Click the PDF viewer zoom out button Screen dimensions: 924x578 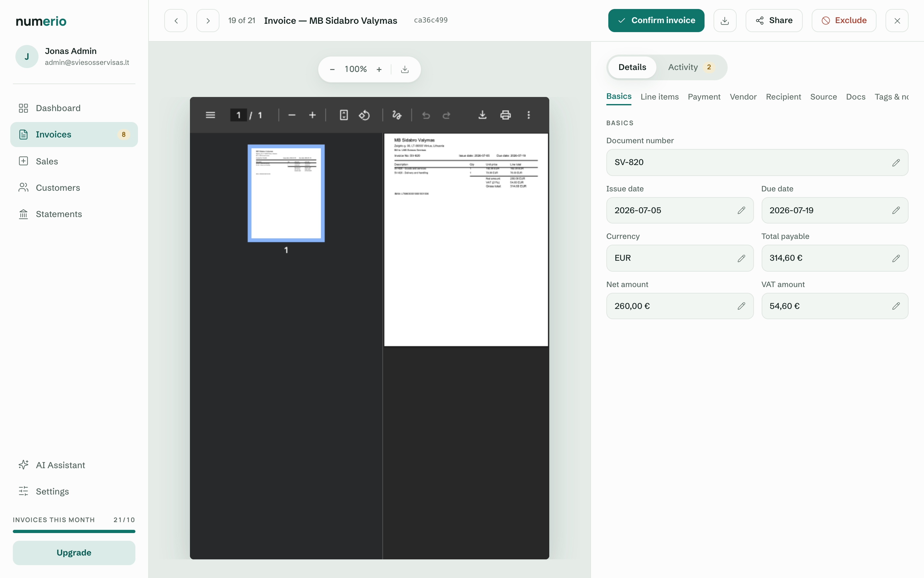pyautogui.click(x=292, y=115)
